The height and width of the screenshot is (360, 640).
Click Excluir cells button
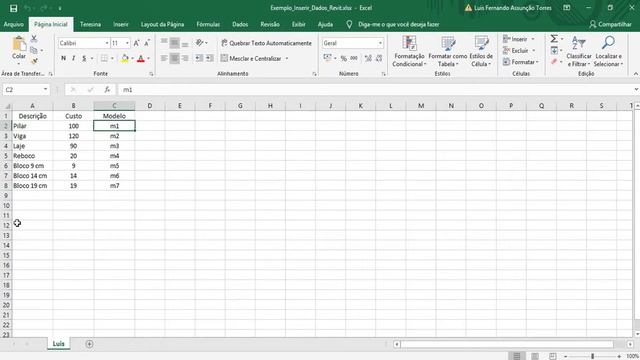[x=516, y=51]
